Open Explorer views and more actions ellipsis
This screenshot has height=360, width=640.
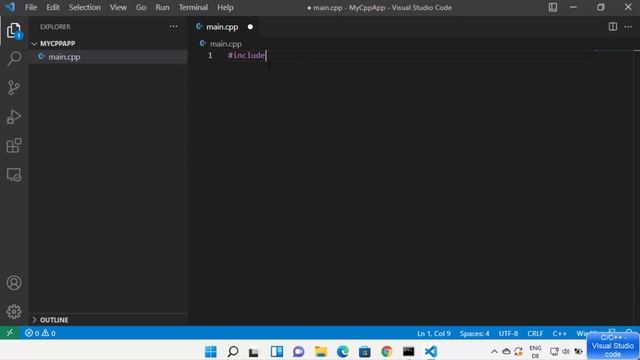click(x=173, y=27)
